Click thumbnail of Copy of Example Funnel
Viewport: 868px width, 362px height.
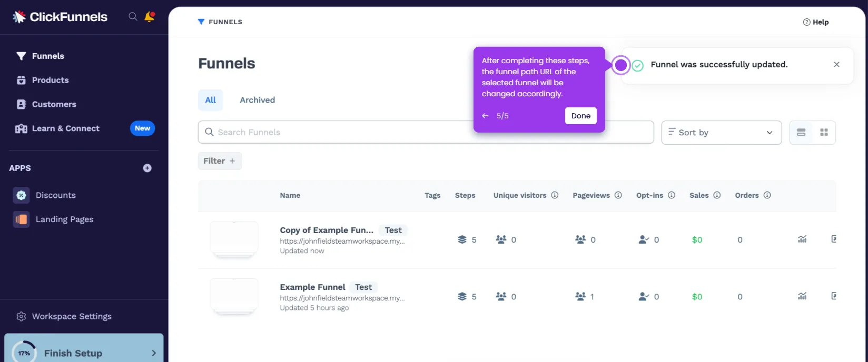pyautogui.click(x=234, y=239)
